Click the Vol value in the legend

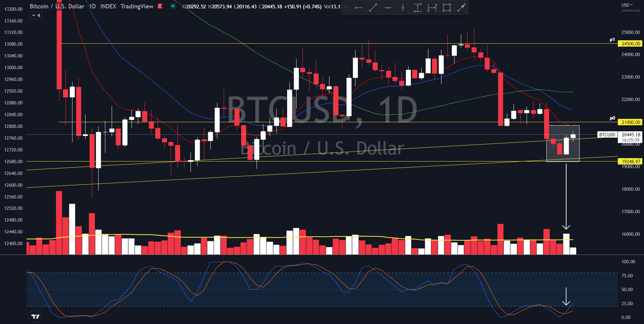[x=333, y=6]
